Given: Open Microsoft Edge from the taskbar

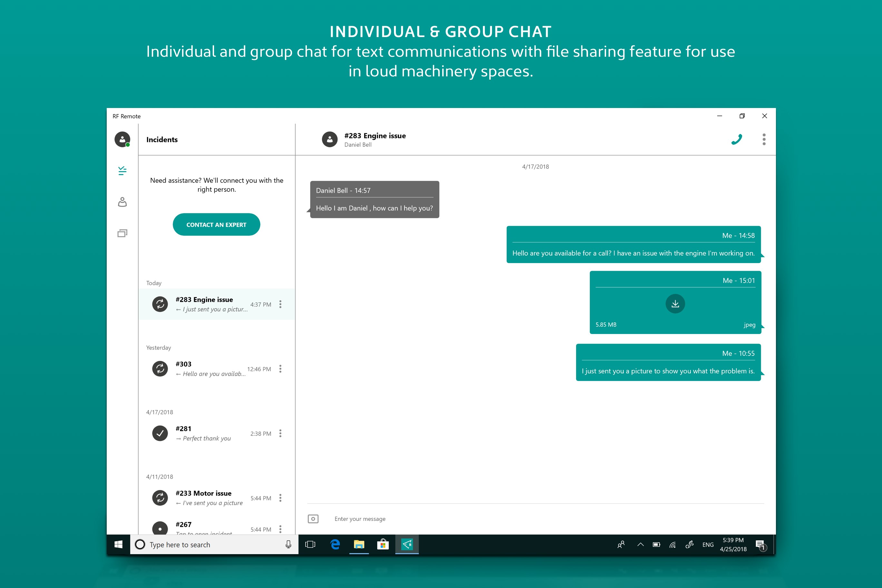Looking at the screenshot, I should 335,544.
